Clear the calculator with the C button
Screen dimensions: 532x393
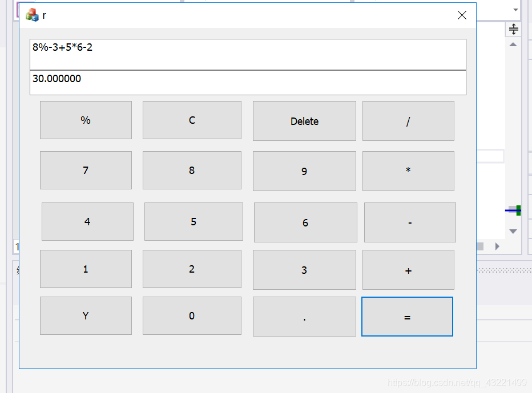click(192, 120)
